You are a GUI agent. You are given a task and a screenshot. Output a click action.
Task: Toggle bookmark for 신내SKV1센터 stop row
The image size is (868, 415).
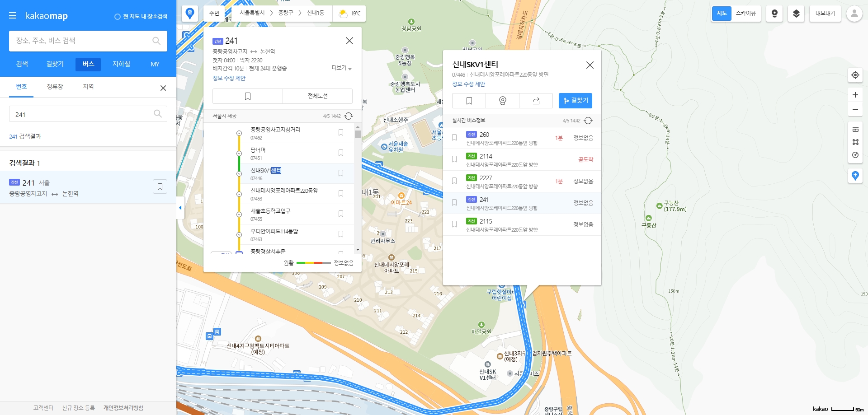click(x=341, y=173)
